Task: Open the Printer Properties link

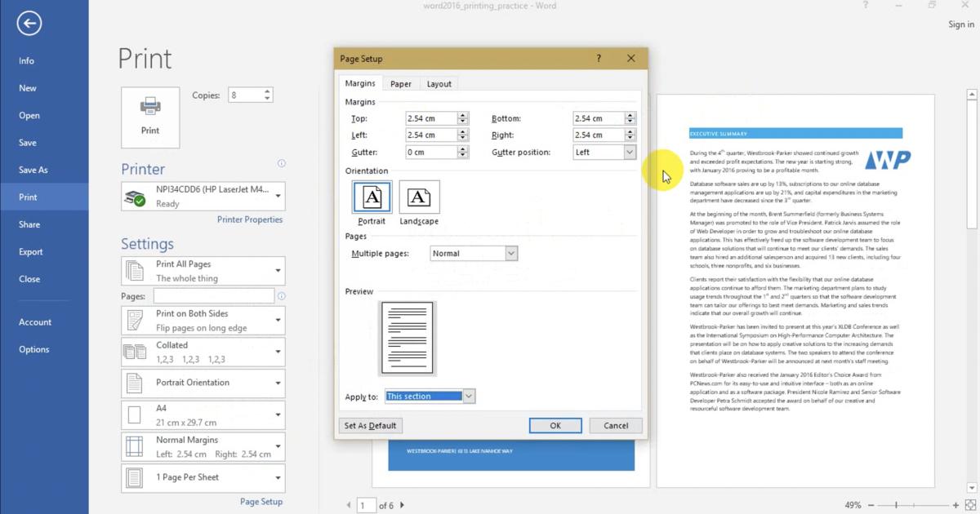Action: point(250,219)
